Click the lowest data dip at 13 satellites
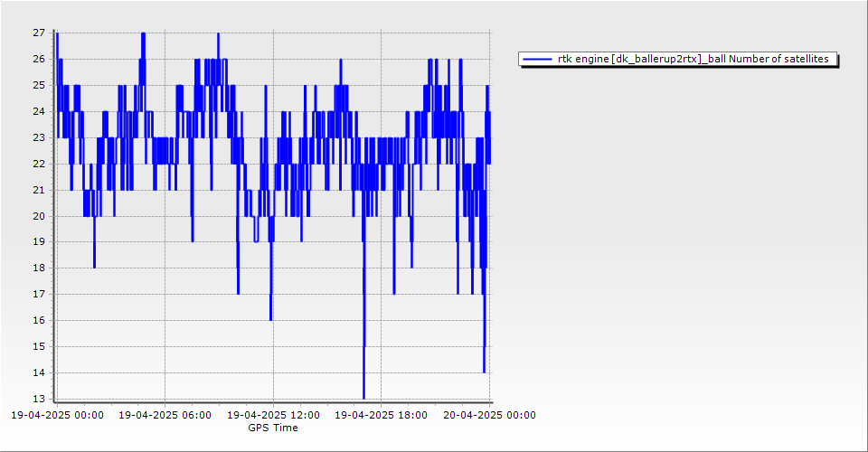 [x=363, y=397]
